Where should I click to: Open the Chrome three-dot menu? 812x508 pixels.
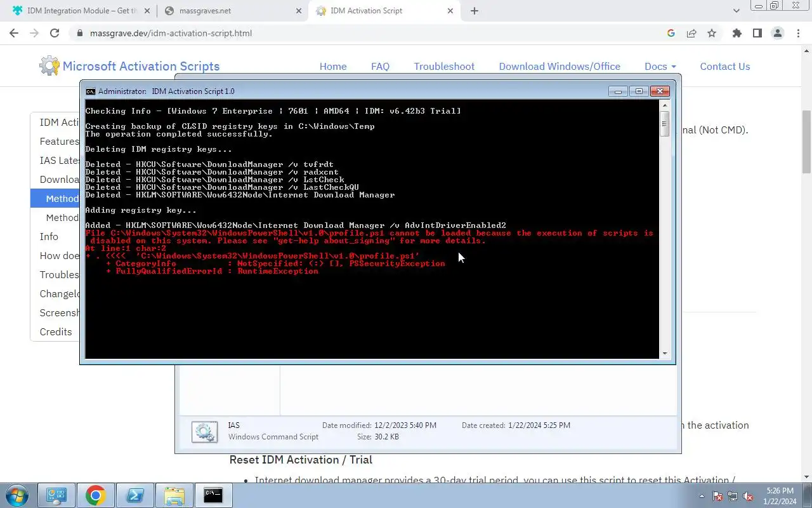click(798, 33)
